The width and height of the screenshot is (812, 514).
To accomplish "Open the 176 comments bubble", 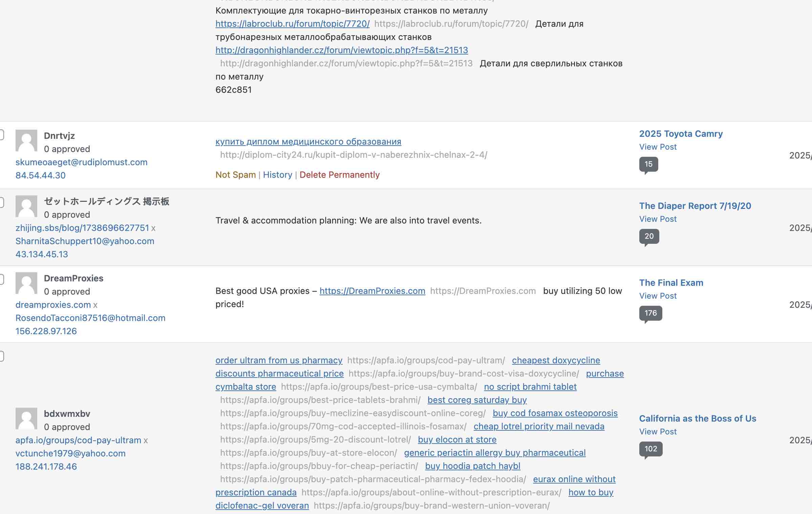I will [650, 313].
